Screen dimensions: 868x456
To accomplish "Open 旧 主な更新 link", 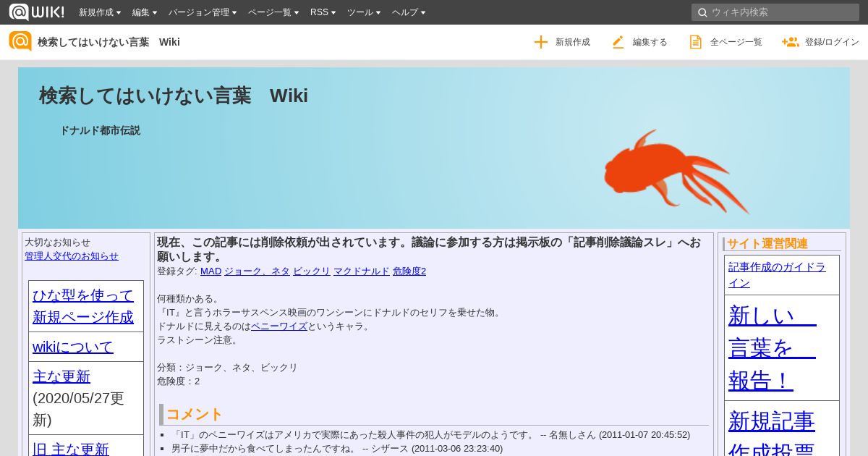I will (x=71, y=449).
